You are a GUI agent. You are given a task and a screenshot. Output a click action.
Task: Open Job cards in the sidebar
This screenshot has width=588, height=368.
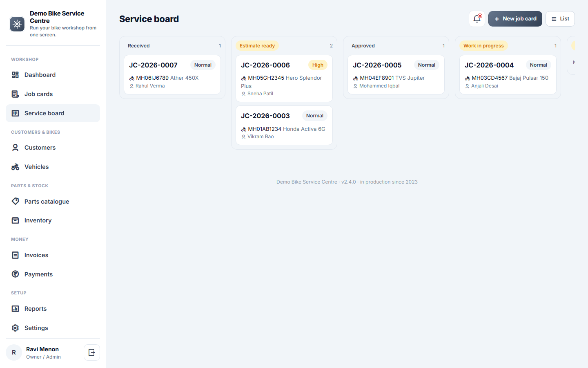point(53,94)
